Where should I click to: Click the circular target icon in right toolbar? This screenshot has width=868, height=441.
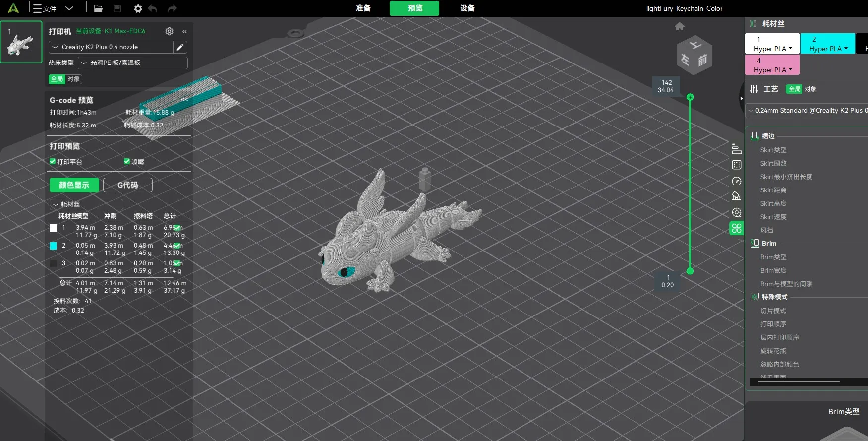737,212
